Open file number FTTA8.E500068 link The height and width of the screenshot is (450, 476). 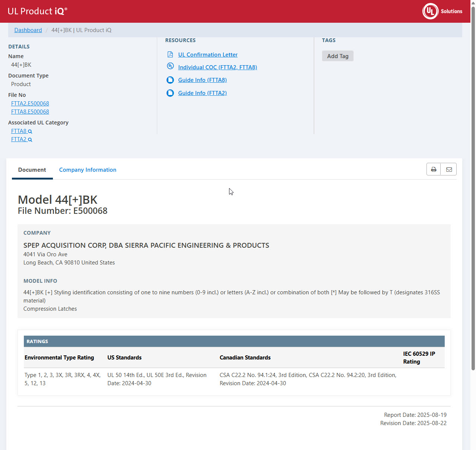(30, 112)
